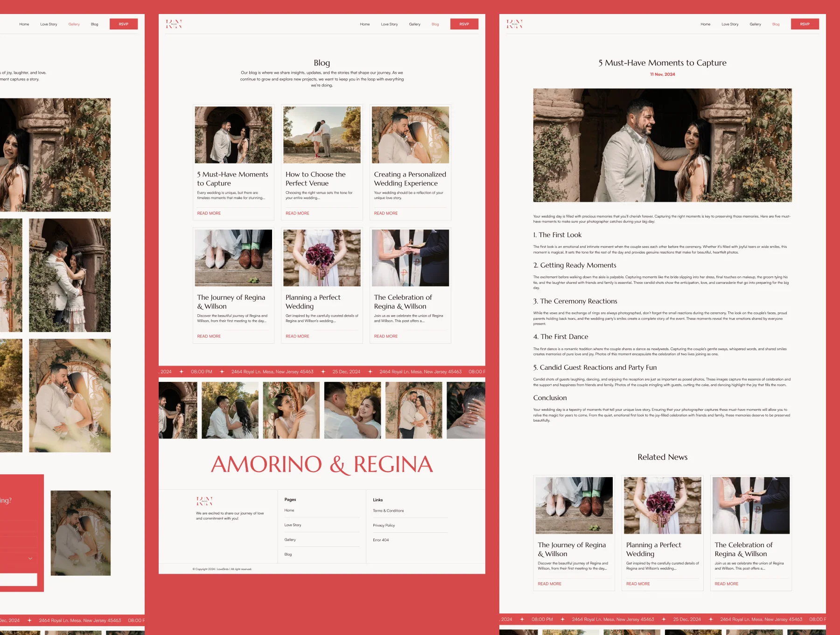Click Love Story link in footer Pages
Viewport: 840px width, 635px height.
(x=293, y=525)
